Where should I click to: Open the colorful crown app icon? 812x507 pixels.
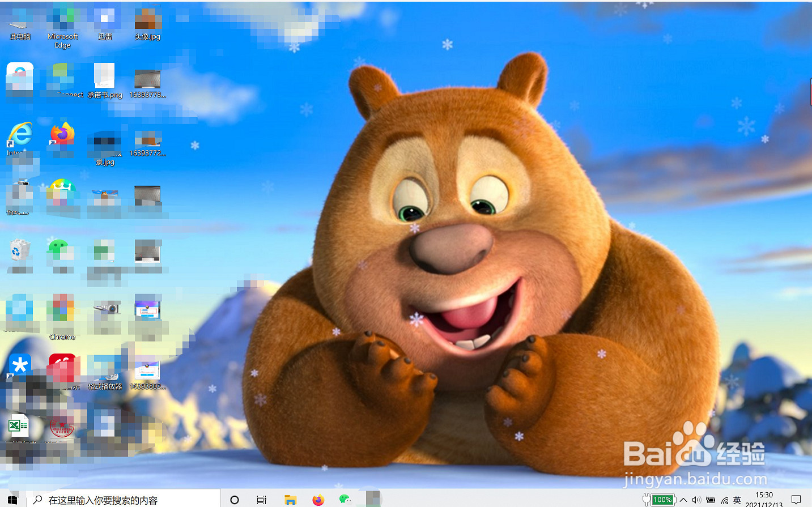62,192
